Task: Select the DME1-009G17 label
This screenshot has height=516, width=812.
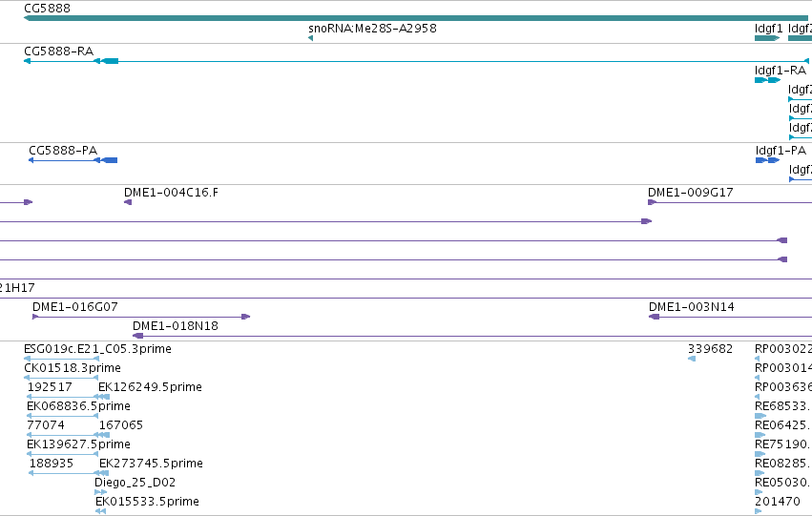Action: coord(690,193)
